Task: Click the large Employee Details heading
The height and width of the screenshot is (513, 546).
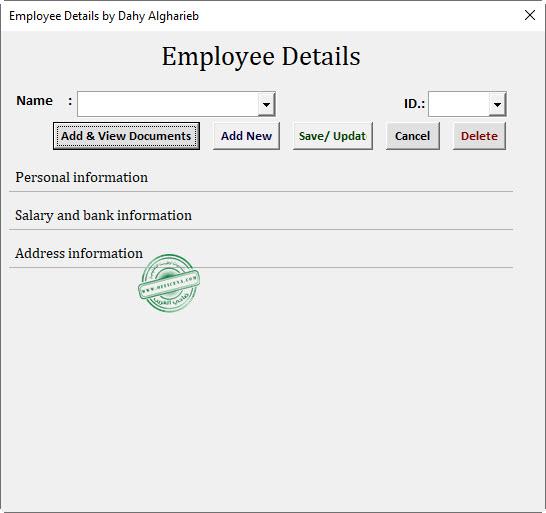Action: [x=261, y=56]
